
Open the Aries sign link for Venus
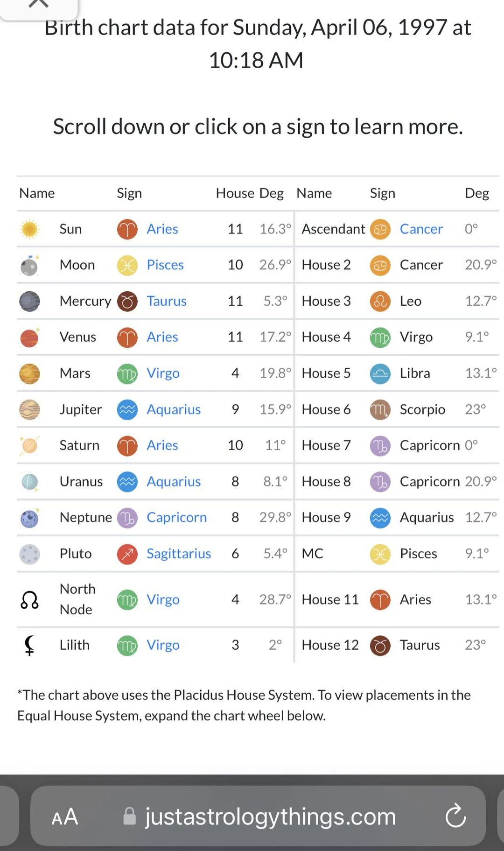point(162,337)
